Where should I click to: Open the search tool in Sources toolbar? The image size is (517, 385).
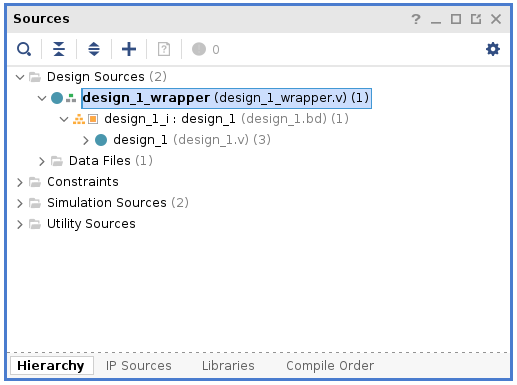tap(24, 49)
